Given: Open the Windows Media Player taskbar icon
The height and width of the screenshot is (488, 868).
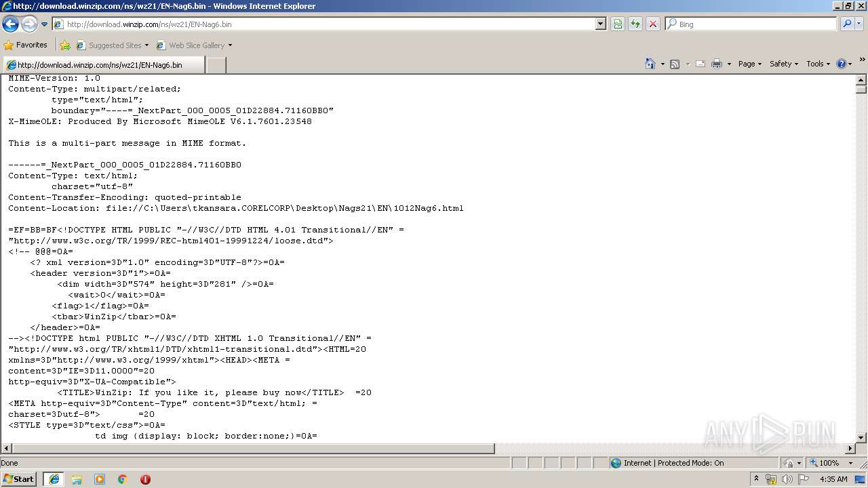Looking at the screenshot, I should coord(100,479).
